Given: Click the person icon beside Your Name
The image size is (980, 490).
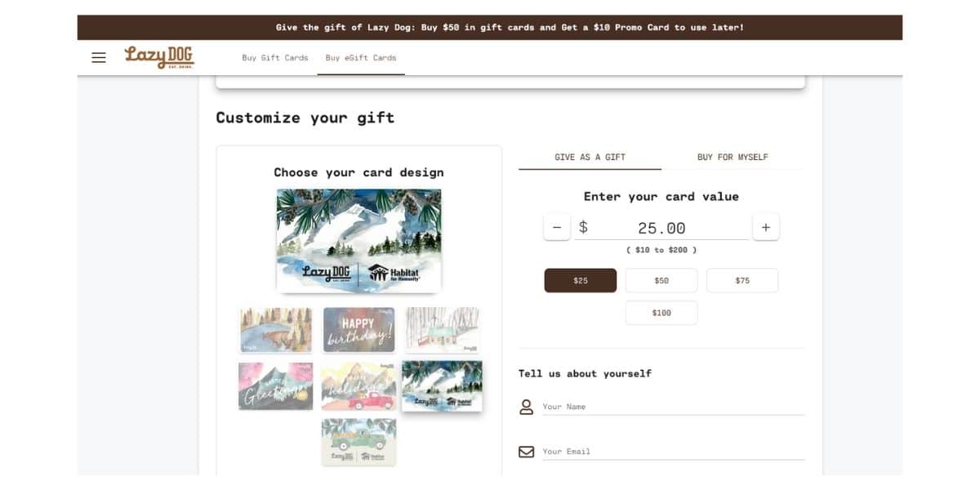Looking at the screenshot, I should (x=527, y=407).
